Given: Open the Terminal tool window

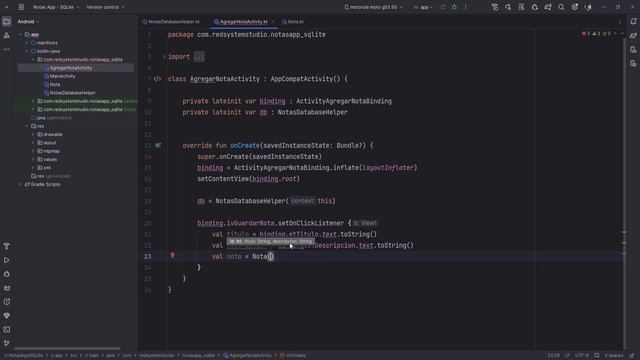Looking at the screenshot, I should 7,329.
